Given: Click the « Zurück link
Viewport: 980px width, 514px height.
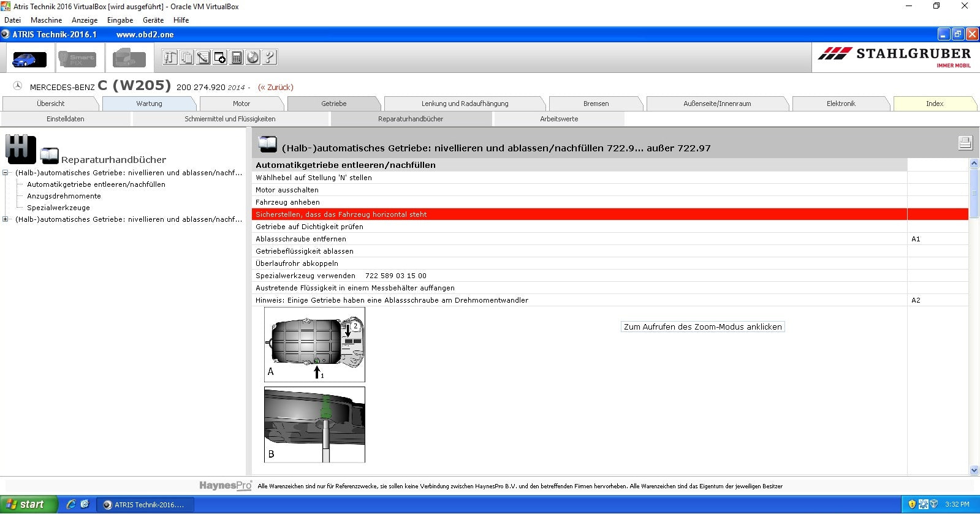Looking at the screenshot, I should (275, 87).
